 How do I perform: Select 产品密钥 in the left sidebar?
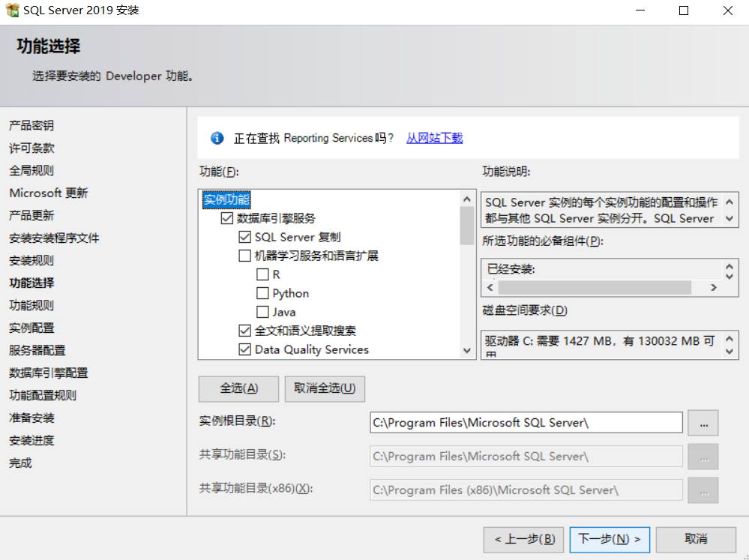point(31,125)
